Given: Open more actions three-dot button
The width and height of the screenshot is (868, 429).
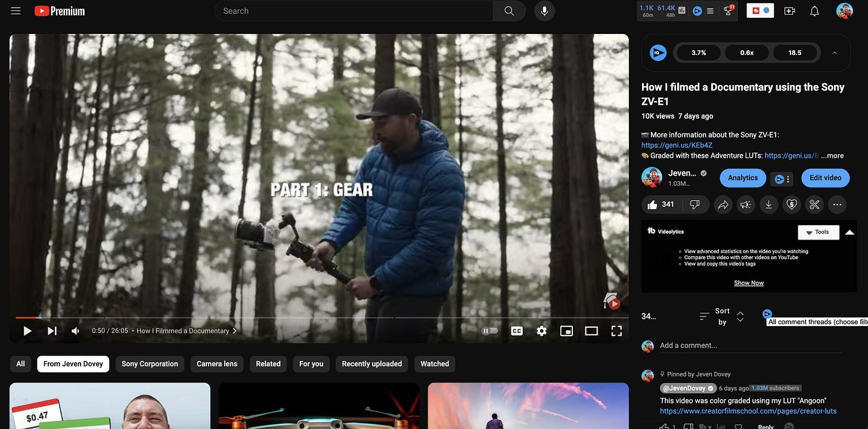Looking at the screenshot, I should [x=838, y=204].
